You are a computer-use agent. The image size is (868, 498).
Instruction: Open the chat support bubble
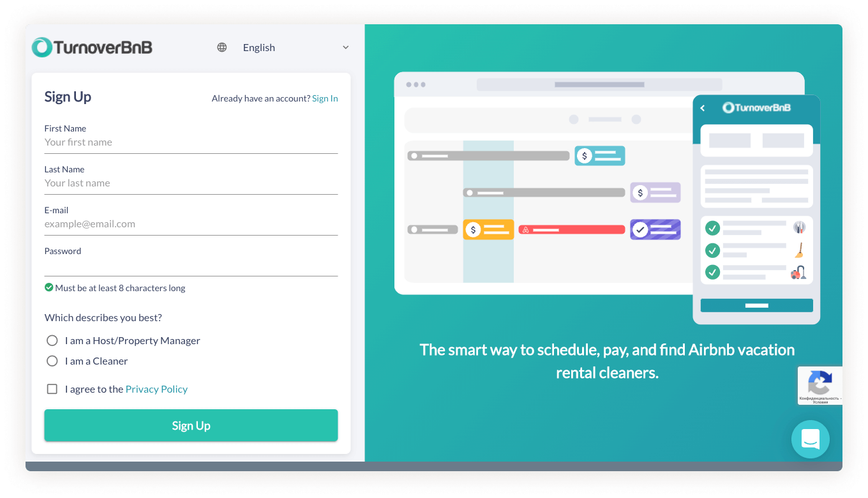811,439
